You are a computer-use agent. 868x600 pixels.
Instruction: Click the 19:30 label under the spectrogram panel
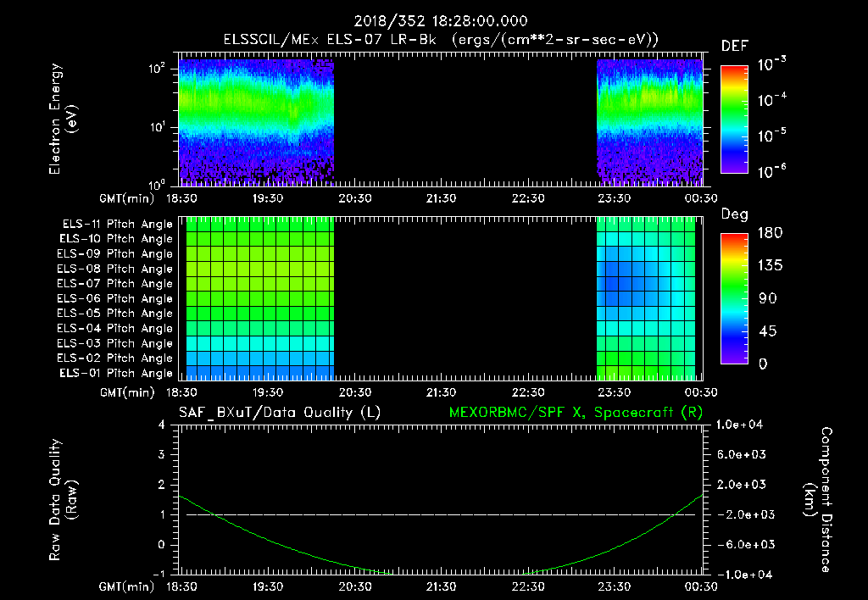coord(268,198)
